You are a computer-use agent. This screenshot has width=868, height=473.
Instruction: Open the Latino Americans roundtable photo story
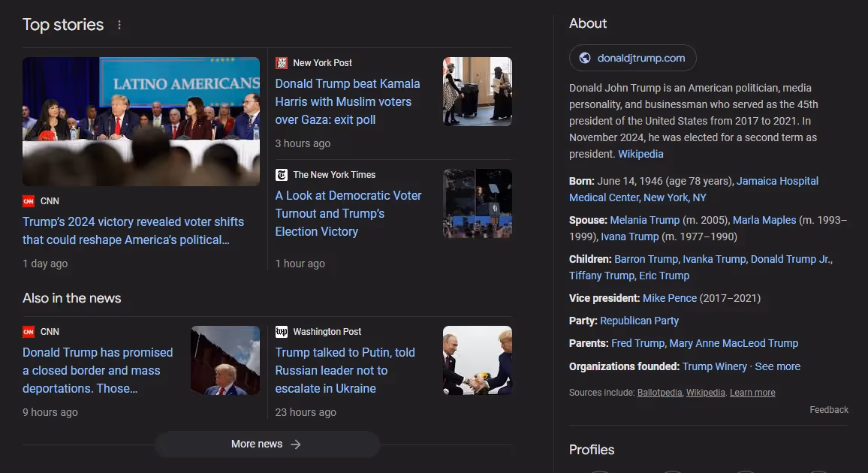click(x=141, y=122)
